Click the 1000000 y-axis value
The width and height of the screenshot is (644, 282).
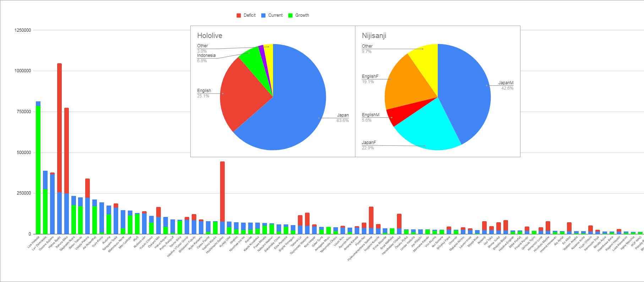23,71
